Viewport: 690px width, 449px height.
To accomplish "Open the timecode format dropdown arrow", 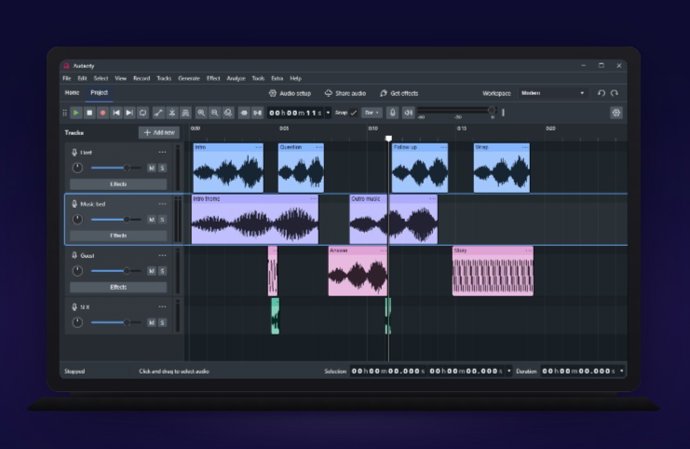I will pos(328,113).
